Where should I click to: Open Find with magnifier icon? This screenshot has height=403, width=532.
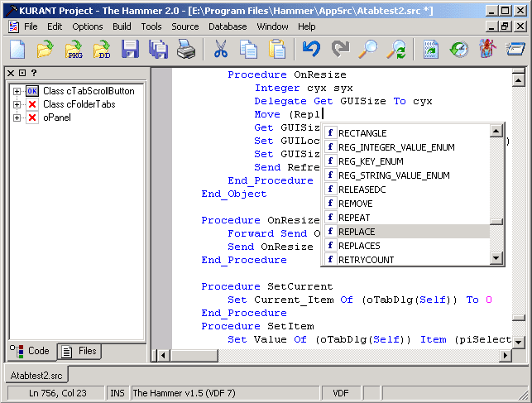coord(368,50)
